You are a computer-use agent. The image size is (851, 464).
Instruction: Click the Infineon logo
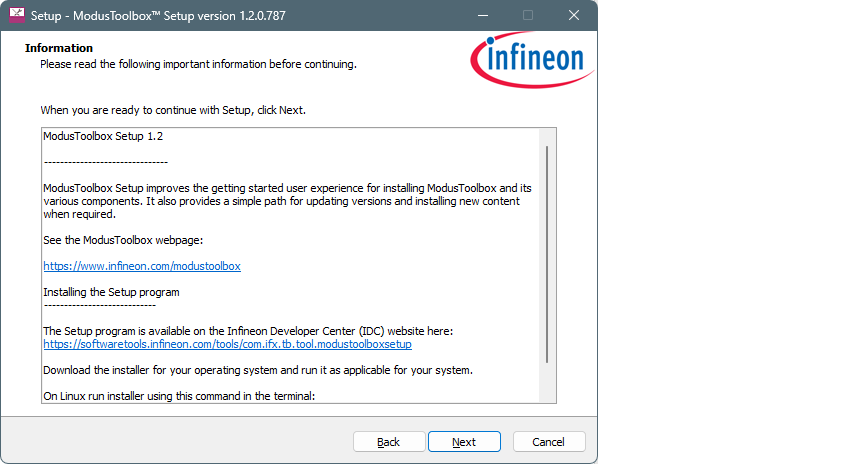click(532, 60)
